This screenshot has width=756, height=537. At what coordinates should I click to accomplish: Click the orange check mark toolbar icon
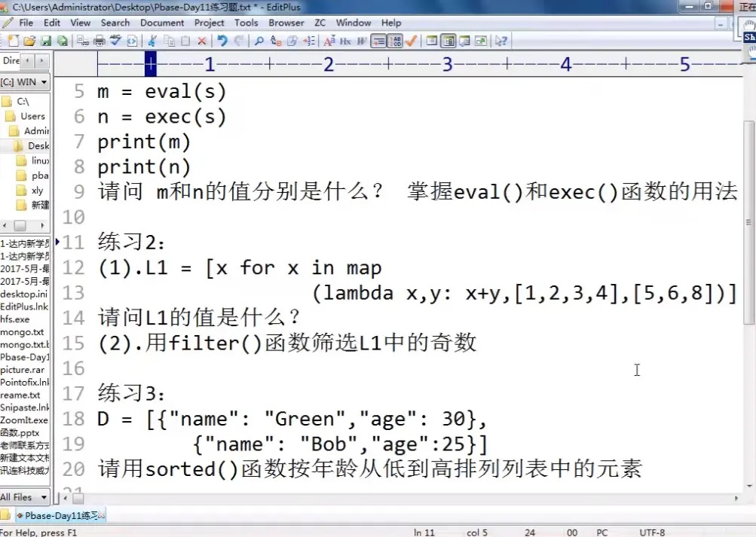412,41
